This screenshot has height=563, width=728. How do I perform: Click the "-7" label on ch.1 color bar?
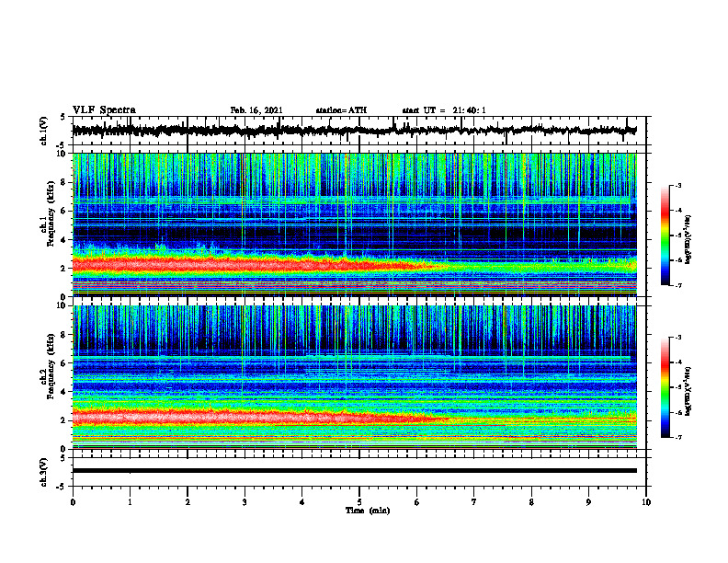pos(677,285)
